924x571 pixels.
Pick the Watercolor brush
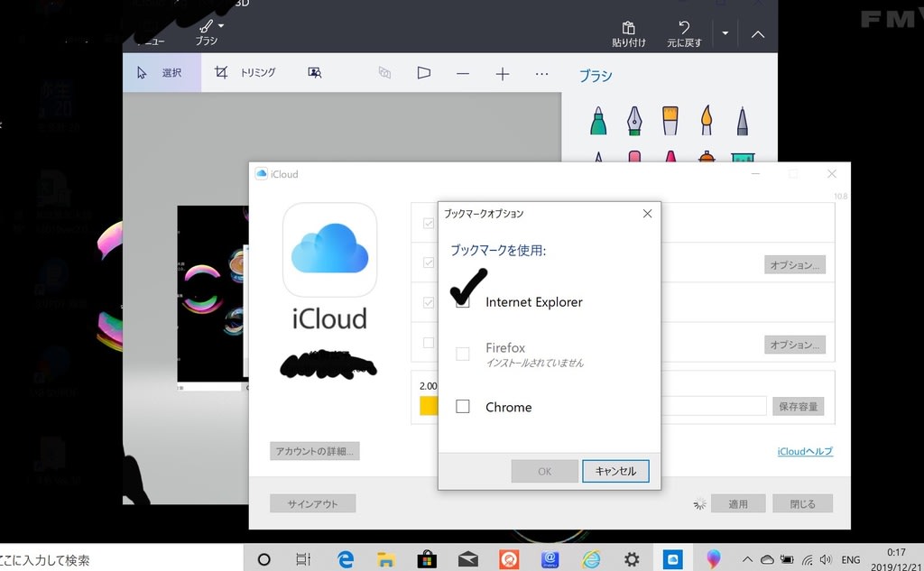[707, 121]
